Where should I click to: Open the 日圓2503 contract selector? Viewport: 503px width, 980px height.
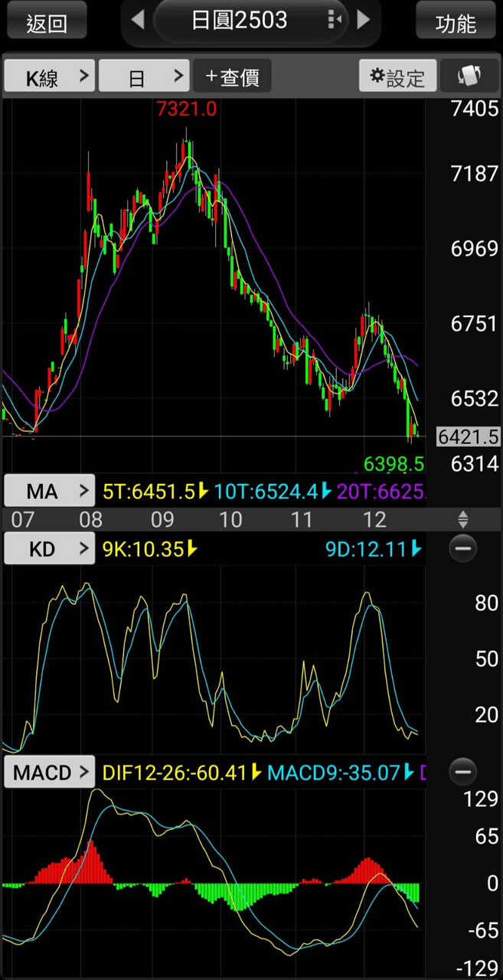point(240,20)
